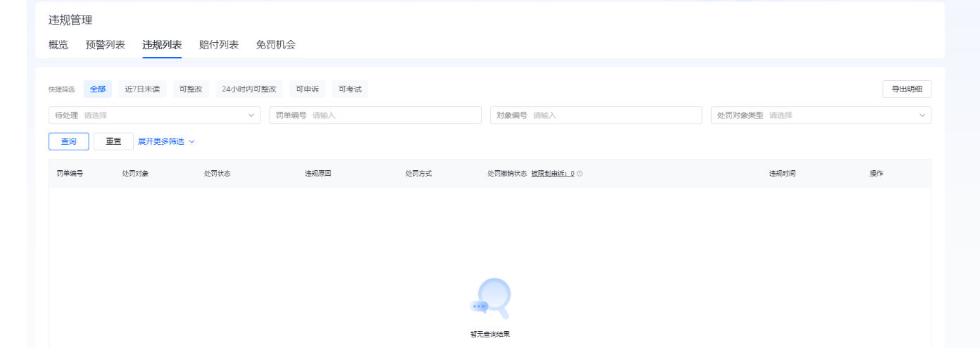
Task: Select the 全部 quick filter
Action: [98, 89]
